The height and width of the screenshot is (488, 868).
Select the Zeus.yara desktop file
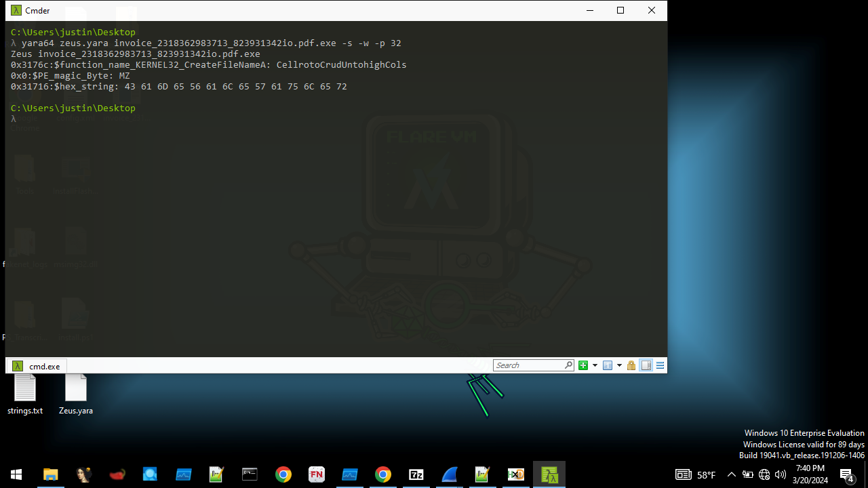[x=76, y=393]
